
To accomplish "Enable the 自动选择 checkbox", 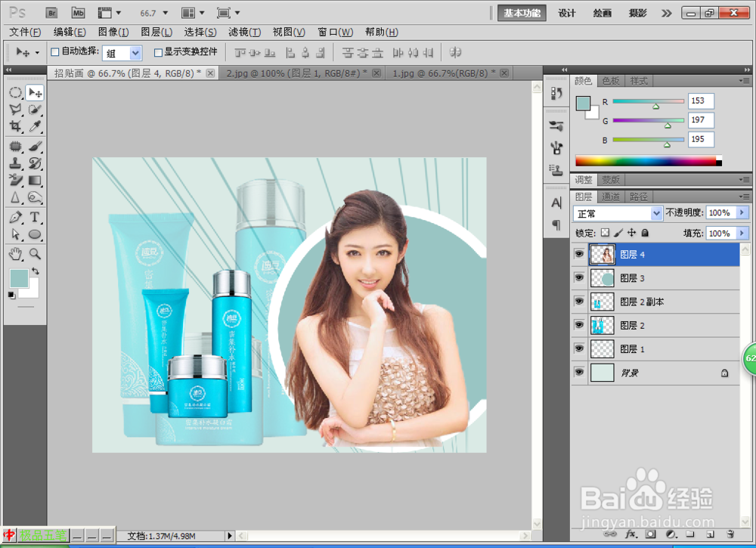I will tap(55, 52).
